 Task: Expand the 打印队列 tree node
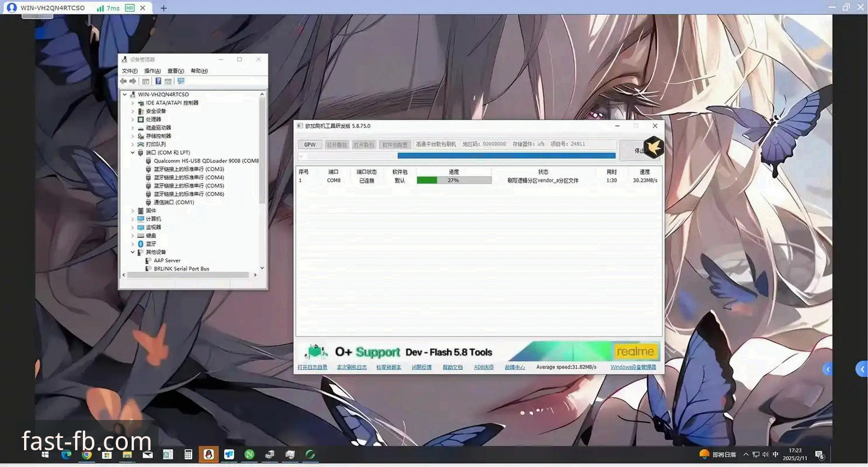pos(133,144)
